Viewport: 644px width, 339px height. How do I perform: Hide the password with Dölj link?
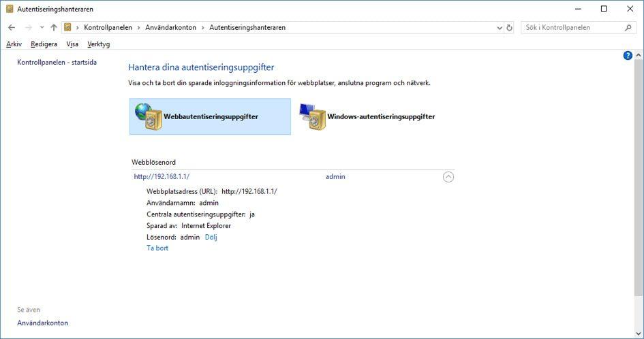click(x=211, y=238)
